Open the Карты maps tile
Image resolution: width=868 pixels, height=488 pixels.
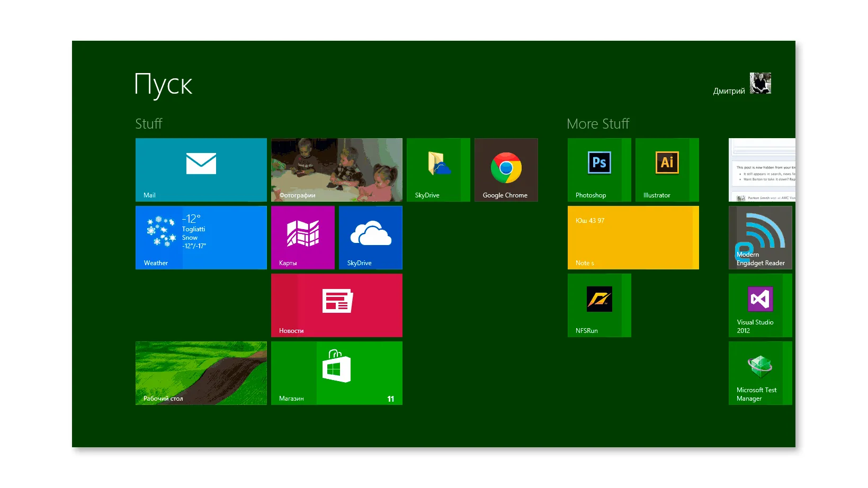tap(302, 237)
